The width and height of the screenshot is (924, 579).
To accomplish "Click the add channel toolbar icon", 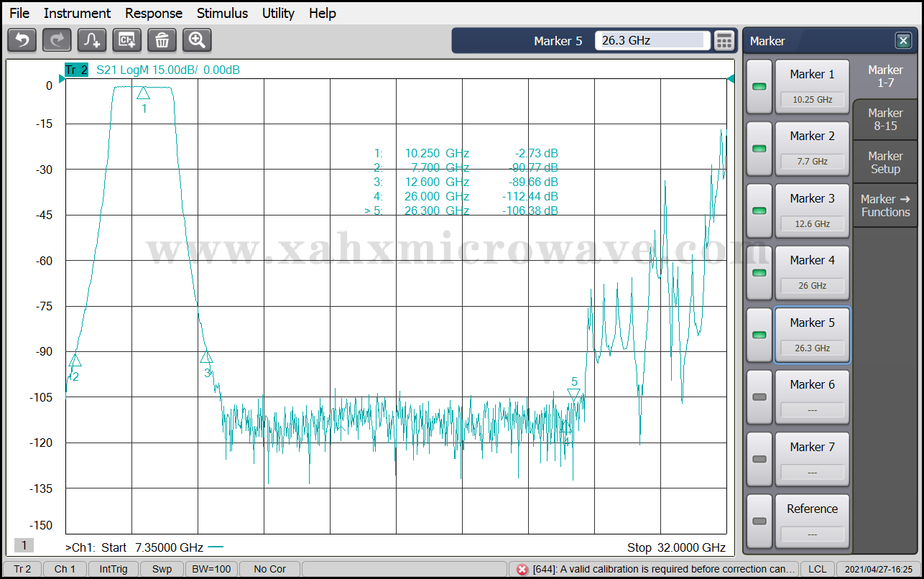I will tap(127, 40).
